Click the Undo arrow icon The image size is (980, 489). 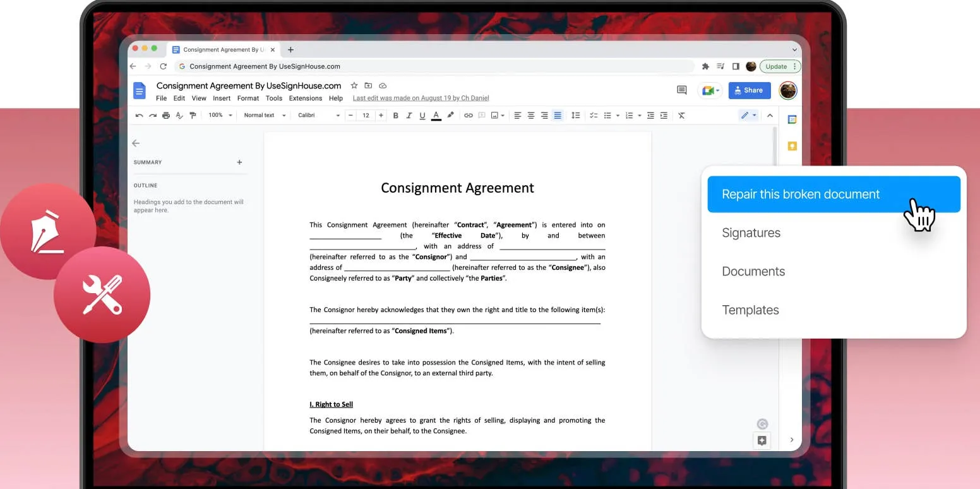139,116
